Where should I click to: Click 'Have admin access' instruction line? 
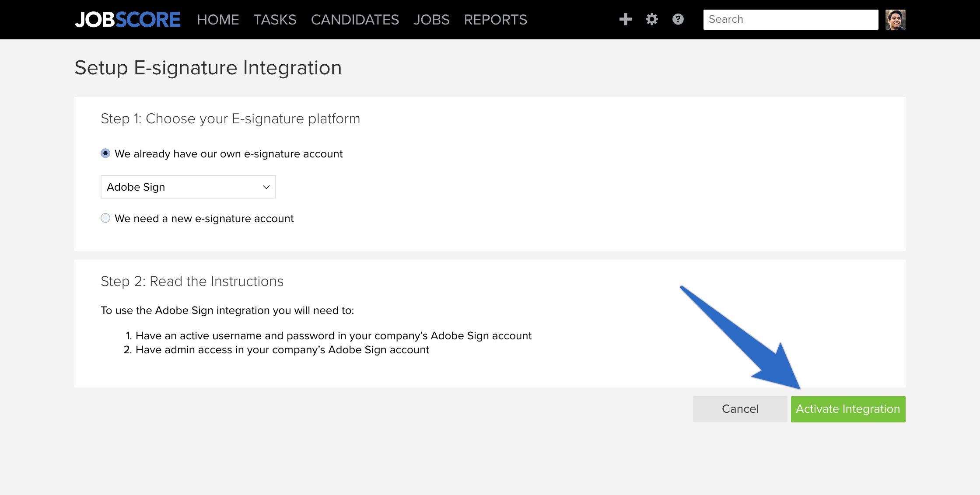[282, 350]
